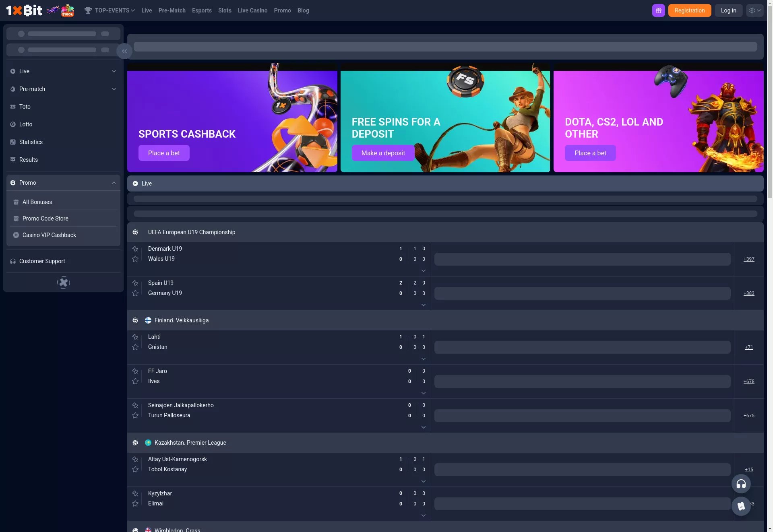The image size is (773, 532).
Task: Open Toto in the sidebar
Action: coord(63,107)
